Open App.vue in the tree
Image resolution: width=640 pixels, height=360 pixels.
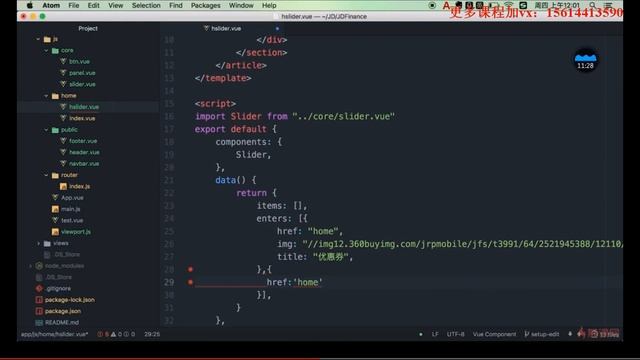72,198
